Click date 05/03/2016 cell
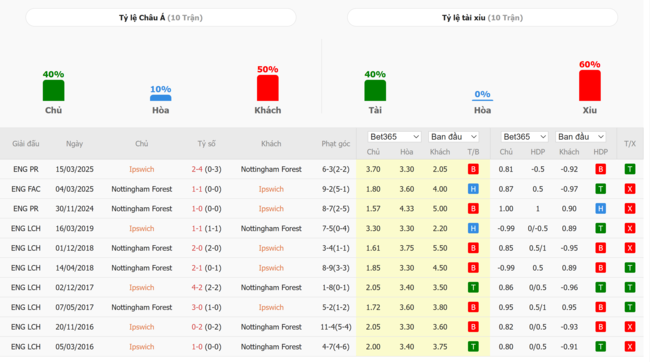 [75, 347]
